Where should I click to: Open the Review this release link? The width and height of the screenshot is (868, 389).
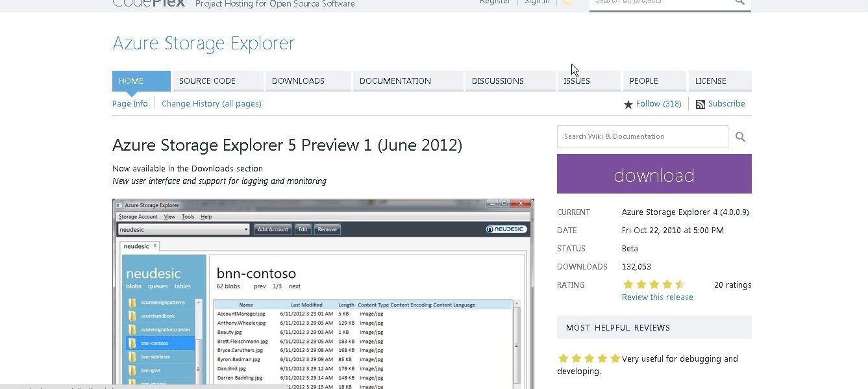point(658,297)
